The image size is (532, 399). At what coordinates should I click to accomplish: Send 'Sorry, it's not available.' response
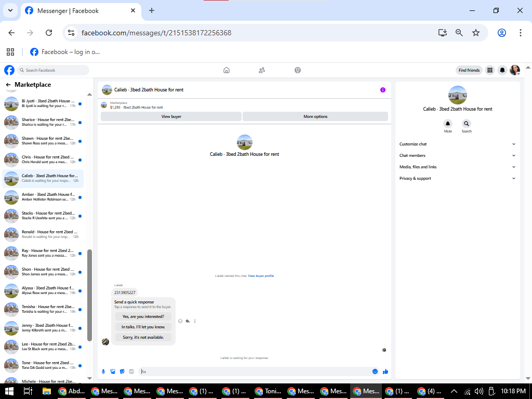143,337
